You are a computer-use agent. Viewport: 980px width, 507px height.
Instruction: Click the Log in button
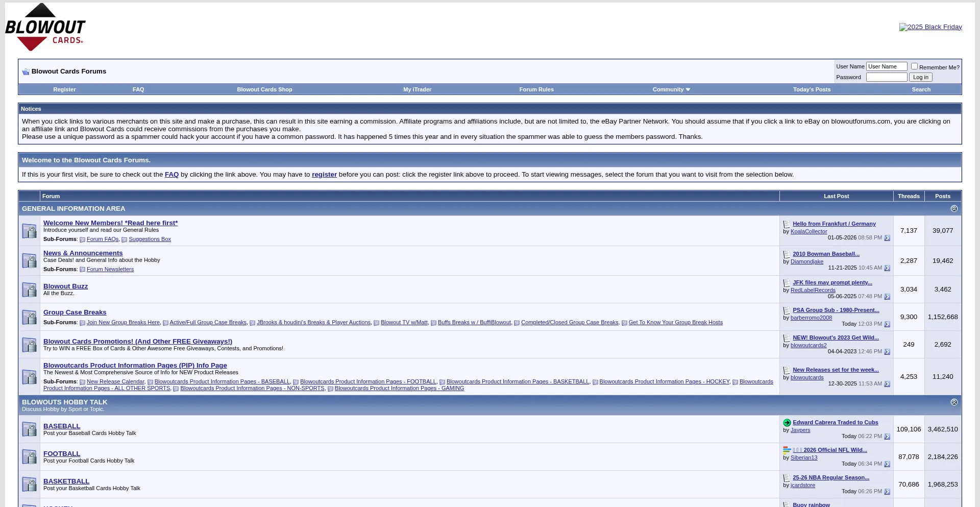920,77
